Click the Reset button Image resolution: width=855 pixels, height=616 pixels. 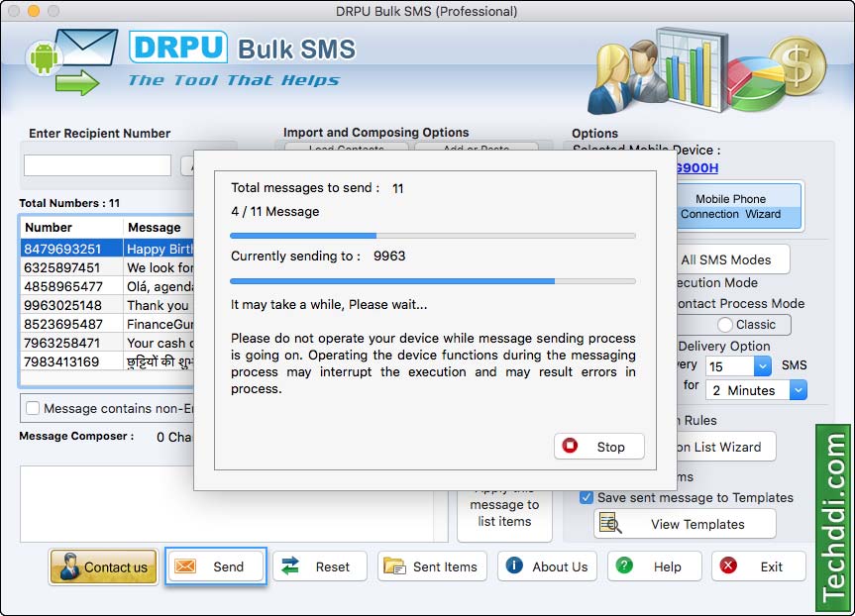pos(320,566)
